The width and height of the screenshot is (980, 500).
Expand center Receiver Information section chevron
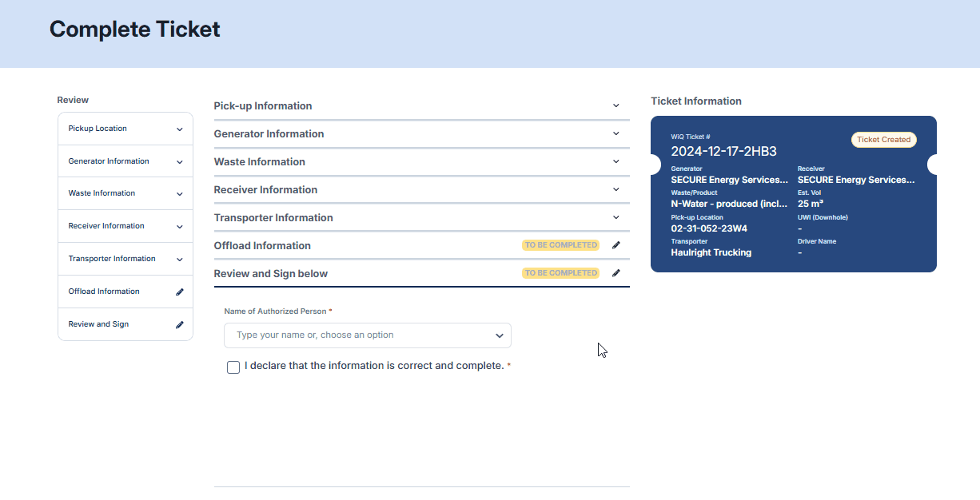pyautogui.click(x=616, y=189)
